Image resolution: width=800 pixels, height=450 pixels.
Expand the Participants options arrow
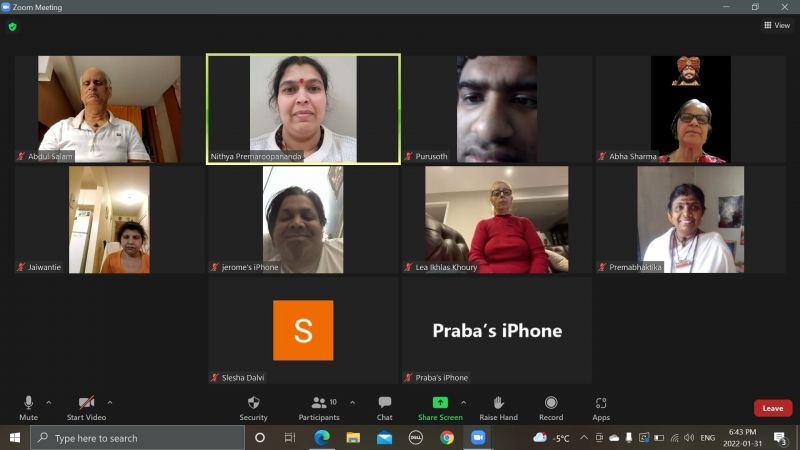(353, 403)
